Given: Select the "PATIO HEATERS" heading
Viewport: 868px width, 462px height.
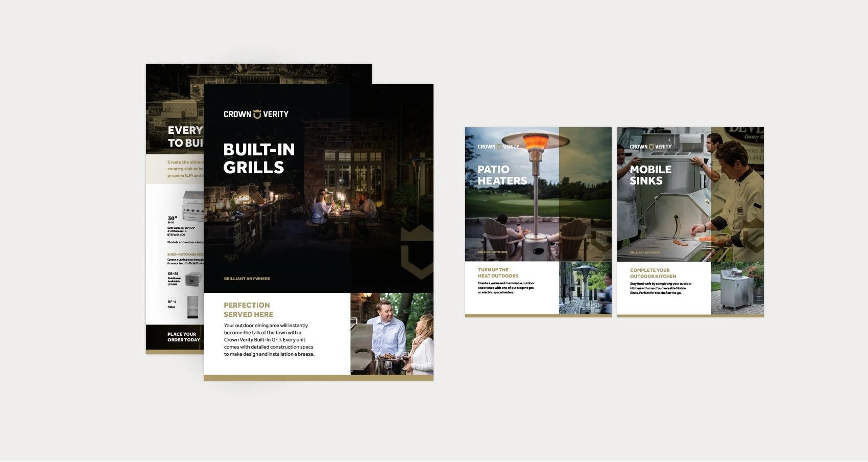Looking at the screenshot, I should pos(502,175).
